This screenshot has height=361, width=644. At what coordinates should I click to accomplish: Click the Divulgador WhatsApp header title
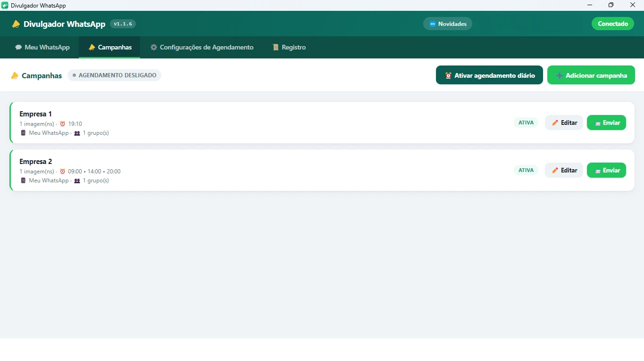coord(65,24)
